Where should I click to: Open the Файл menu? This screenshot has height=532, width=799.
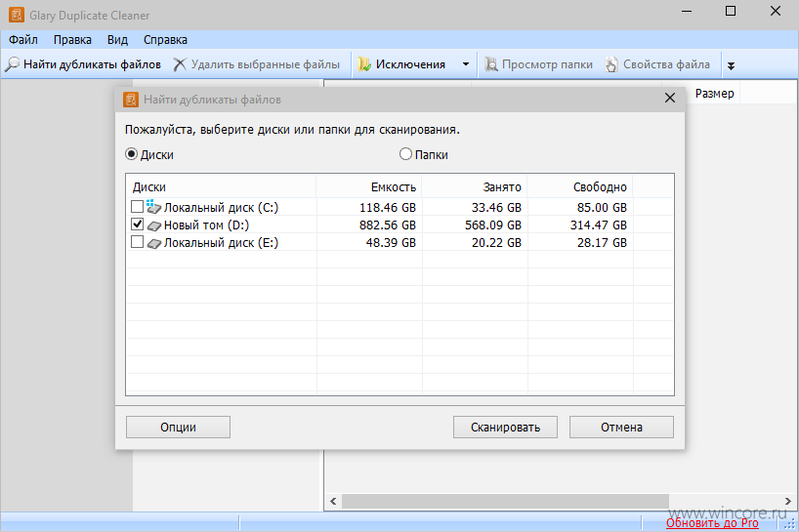coord(23,40)
